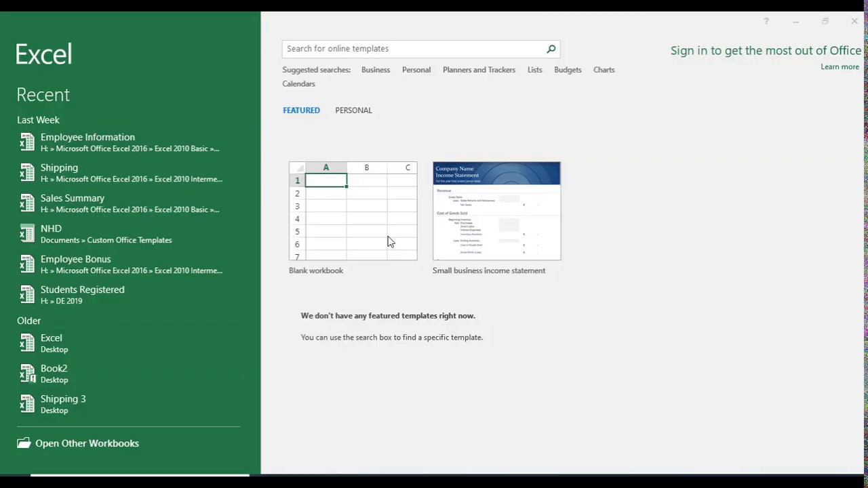
Task: Click the template file icon beside NHD
Action: coord(26,234)
